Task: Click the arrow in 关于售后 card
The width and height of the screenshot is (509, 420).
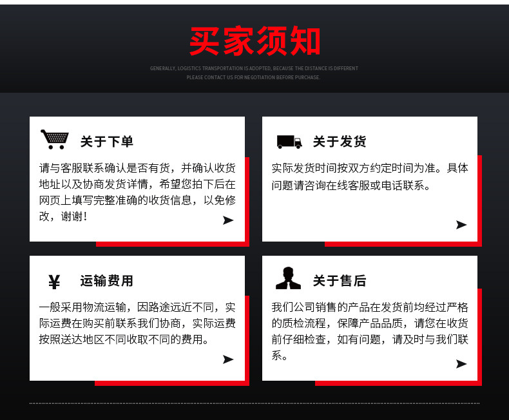Action: point(461,364)
